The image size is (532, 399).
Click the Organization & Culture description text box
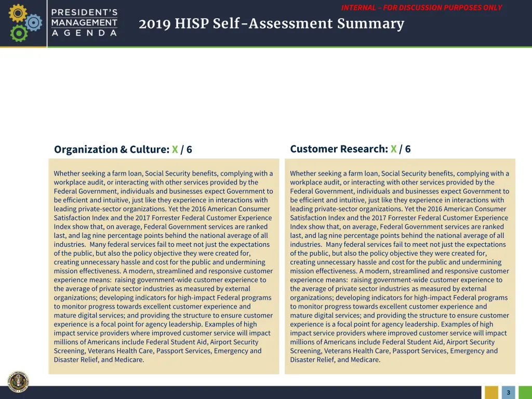tap(164, 267)
